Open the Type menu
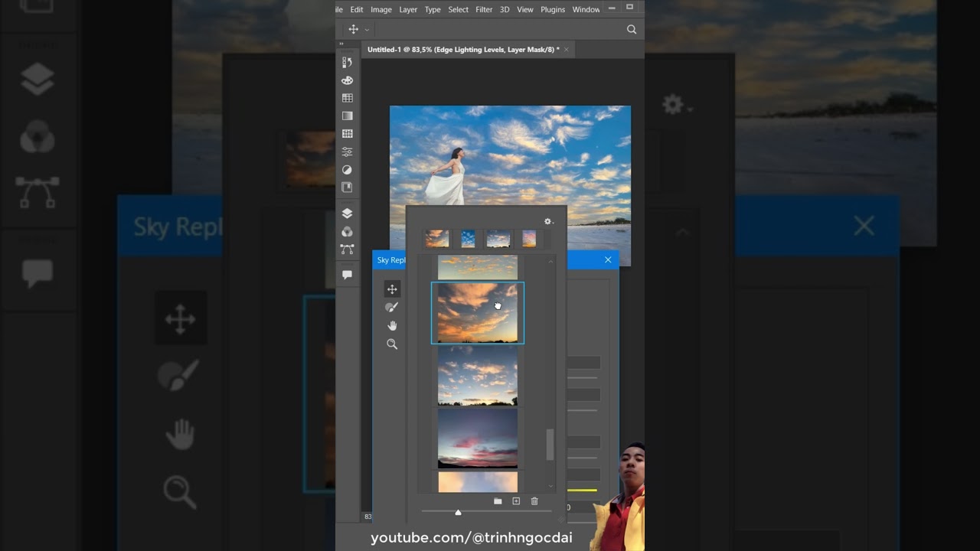This screenshot has height=551, width=980. (x=433, y=9)
